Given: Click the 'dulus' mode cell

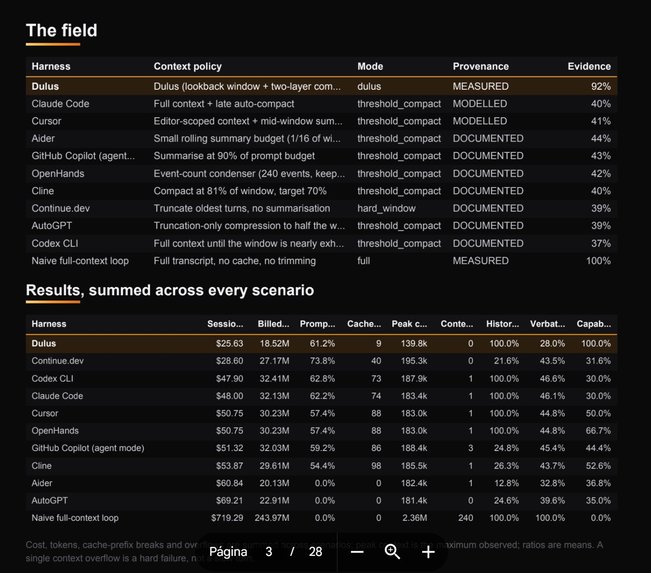Looking at the screenshot, I should click(369, 86).
